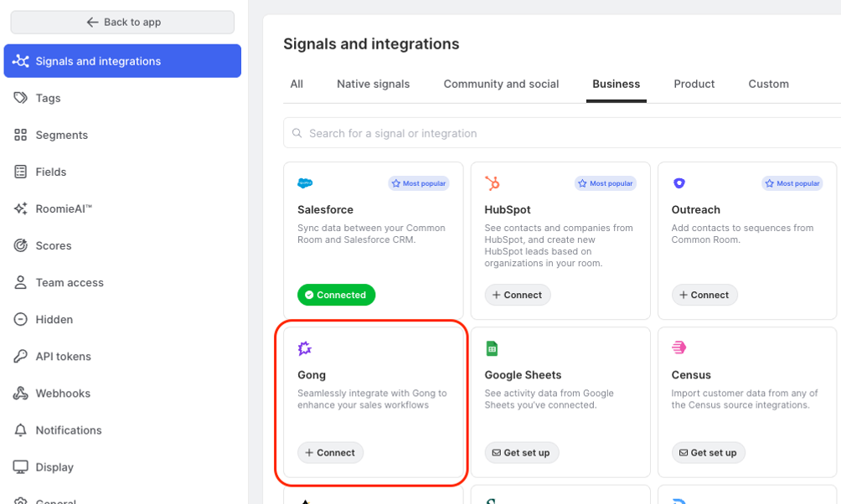Connect the HubSpot integration
This screenshot has width=841, height=504.
click(x=518, y=295)
